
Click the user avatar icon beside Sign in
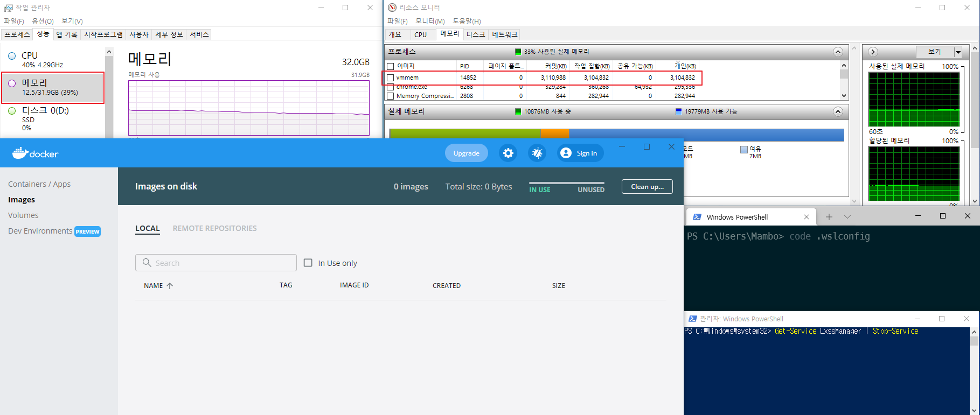[566, 153]
